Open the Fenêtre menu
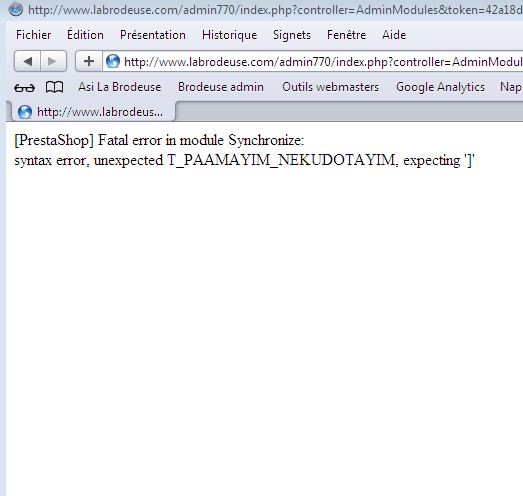 point(346,35)
